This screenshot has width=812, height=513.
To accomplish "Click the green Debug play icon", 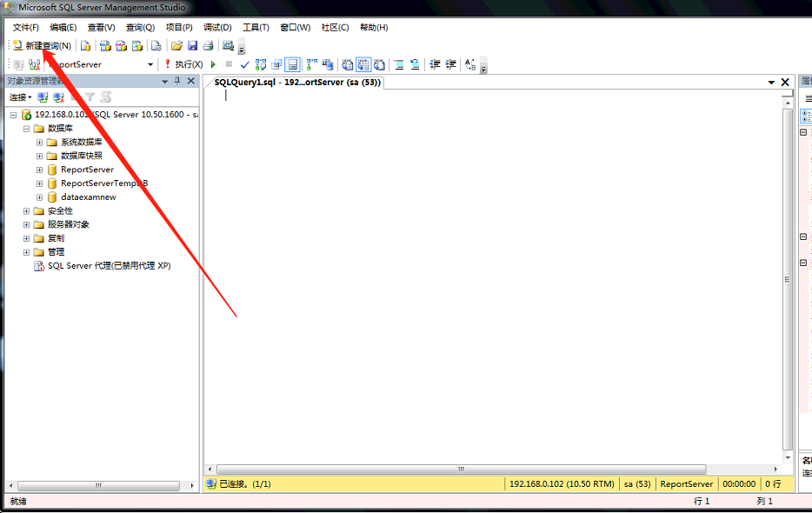I will 213,64.
